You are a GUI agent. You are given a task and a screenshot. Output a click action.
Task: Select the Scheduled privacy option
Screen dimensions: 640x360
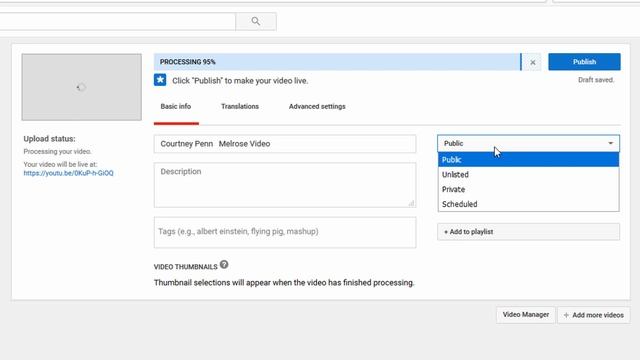point(528,204)
